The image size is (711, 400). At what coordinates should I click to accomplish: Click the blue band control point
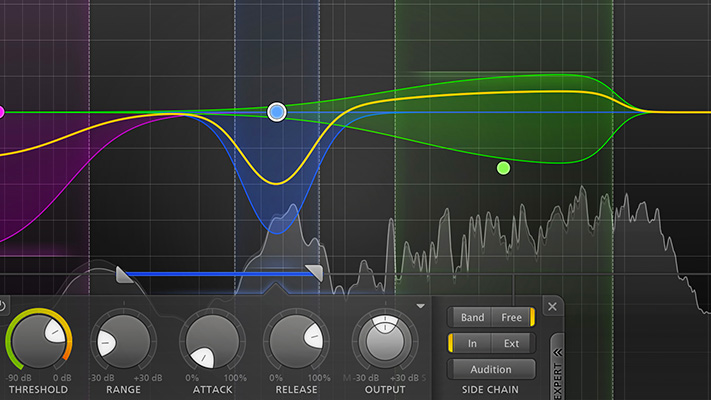pos(278,112)
